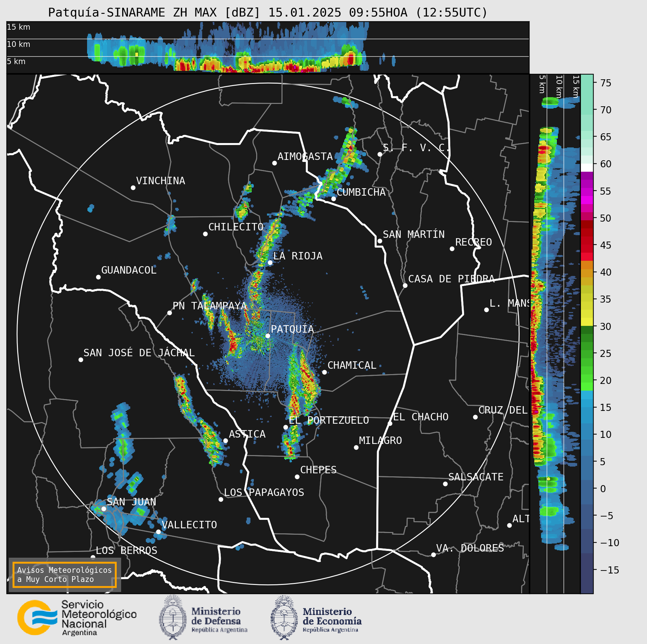This screenshot has height=644, width=647.
Task: Click the SAN JUAN label
Action: click(x=132, y=502)
